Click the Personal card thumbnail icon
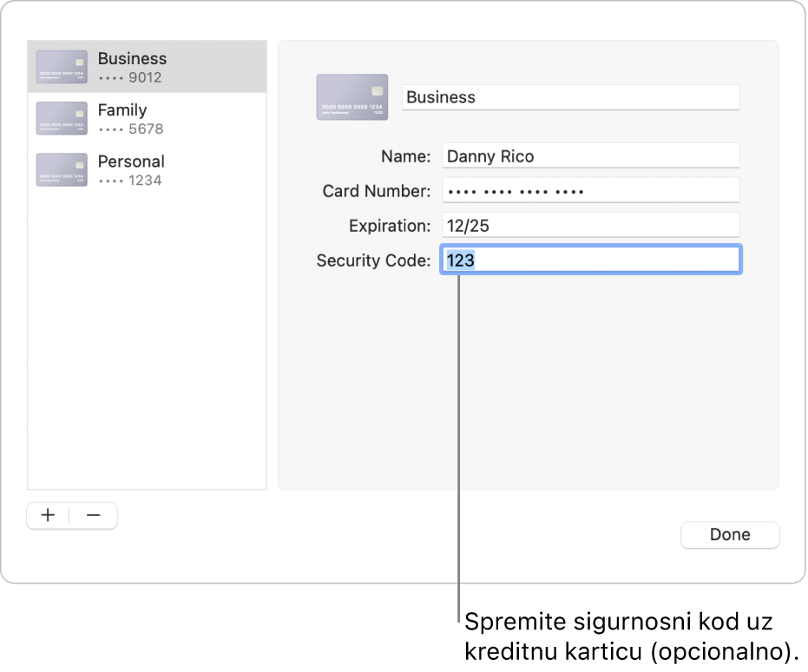Image resolution: width=808 pixels, height=672 pixels. point(62,170)
